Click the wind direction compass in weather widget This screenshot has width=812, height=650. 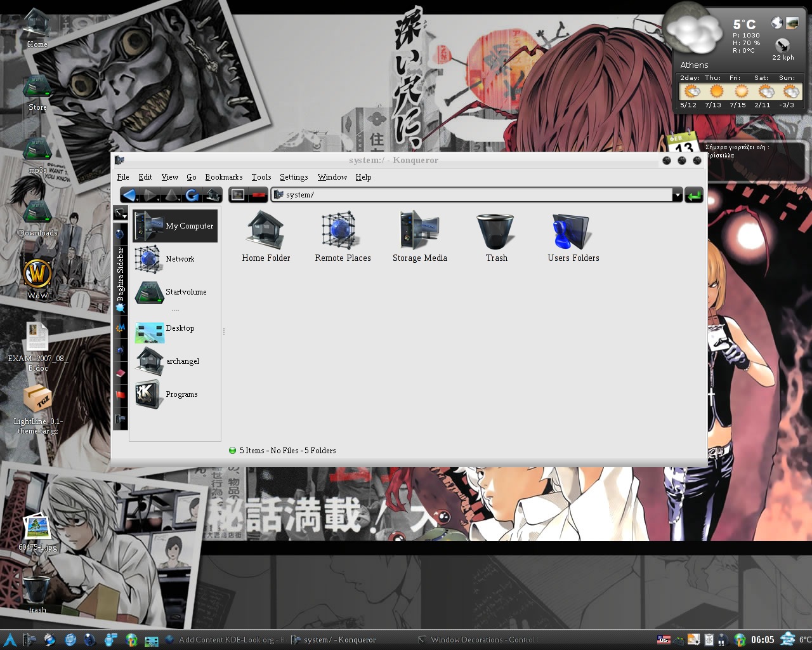point(783,44)
